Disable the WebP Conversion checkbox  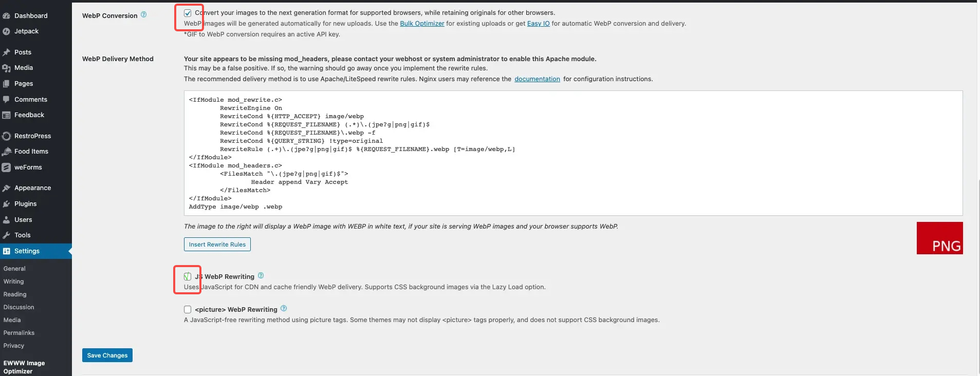[x=187, y=12]
